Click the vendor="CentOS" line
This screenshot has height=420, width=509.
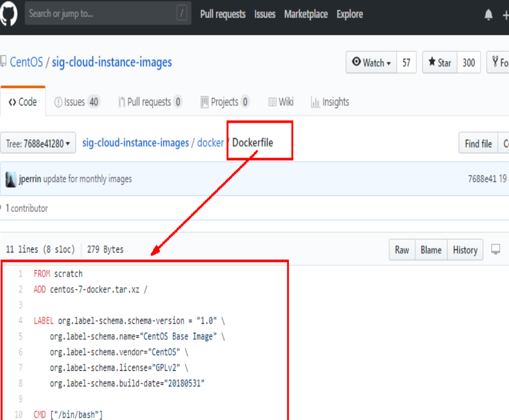[x=119, y=352]
